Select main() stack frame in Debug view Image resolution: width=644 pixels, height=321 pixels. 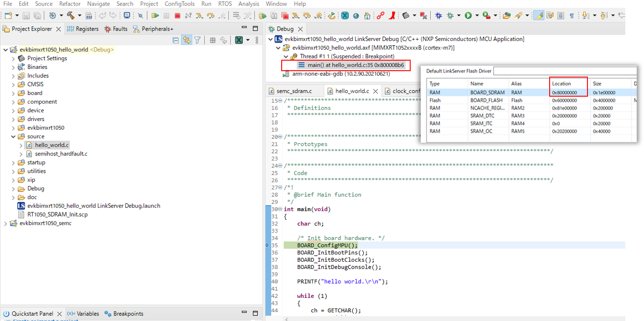(x=351, y=65)
